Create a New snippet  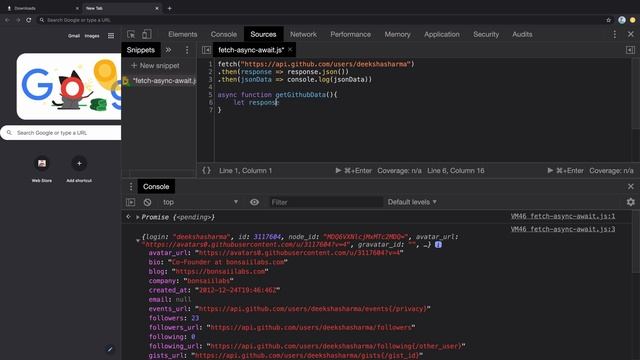155,65
